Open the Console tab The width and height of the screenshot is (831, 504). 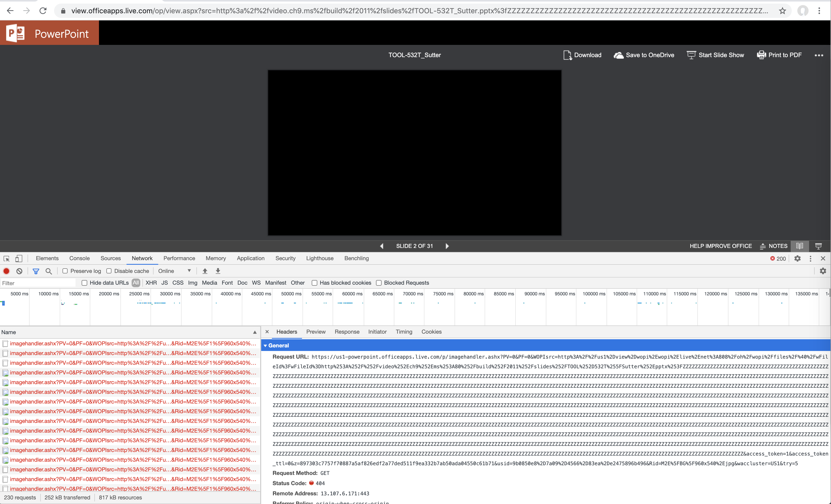click(x=80, y=258)
